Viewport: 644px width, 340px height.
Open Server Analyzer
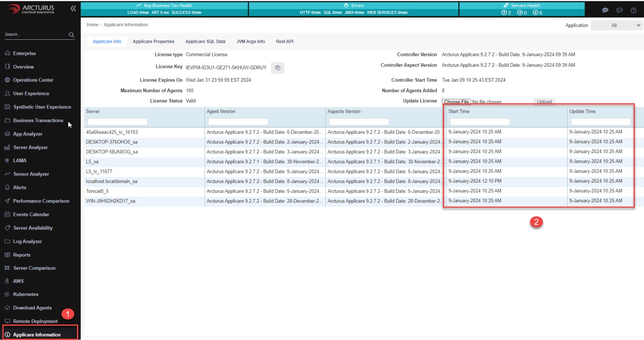pos(30,147)
